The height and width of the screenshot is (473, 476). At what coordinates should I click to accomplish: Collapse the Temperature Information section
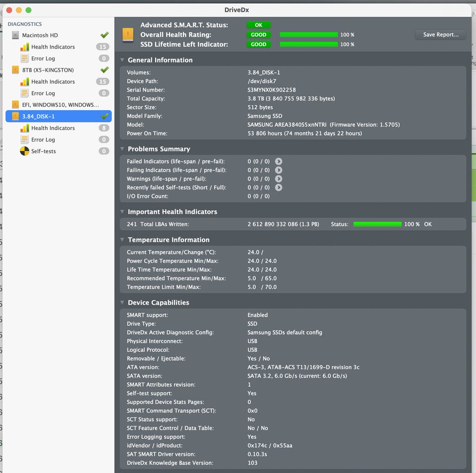coord(122,240)
